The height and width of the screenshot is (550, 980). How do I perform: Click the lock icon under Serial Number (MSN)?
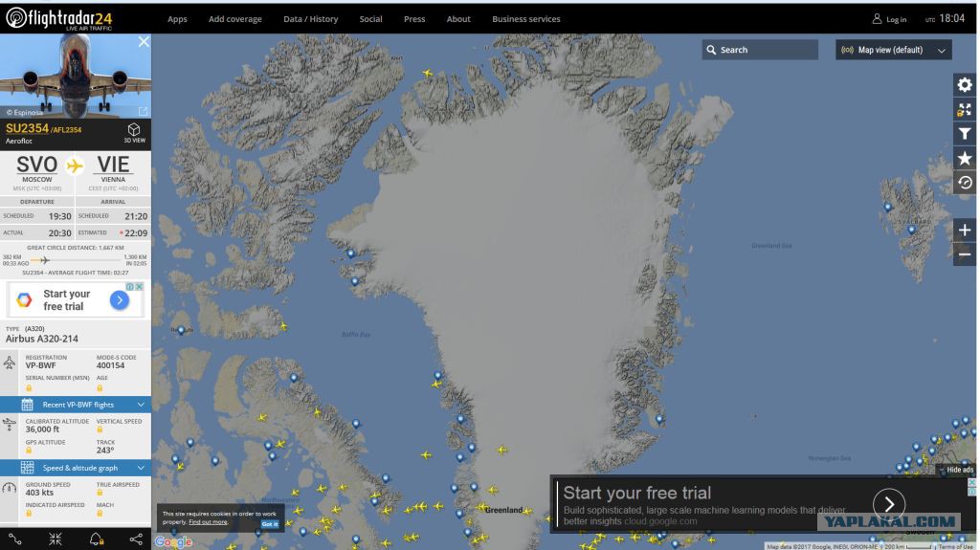click(29, 387)
